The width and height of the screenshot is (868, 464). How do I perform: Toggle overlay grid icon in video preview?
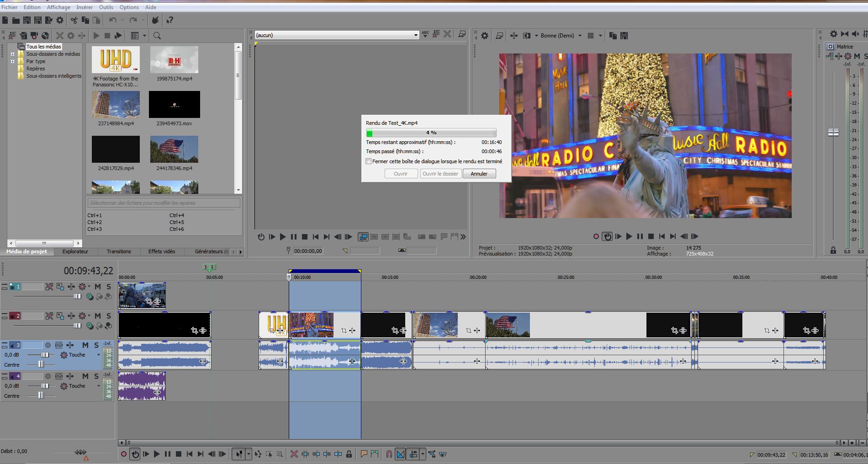pyautogui.click(x=590, y=36)
